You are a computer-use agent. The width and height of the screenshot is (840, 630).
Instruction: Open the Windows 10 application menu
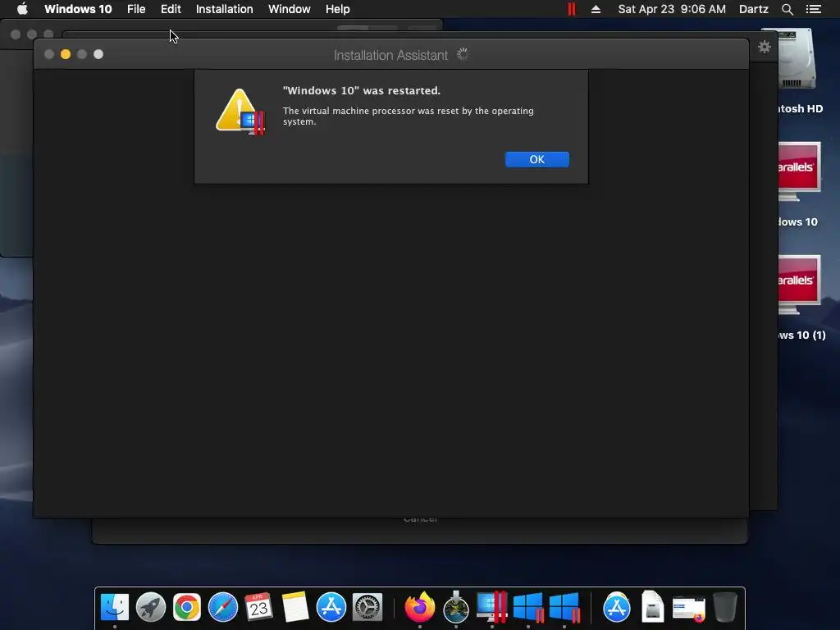[78, 9]
